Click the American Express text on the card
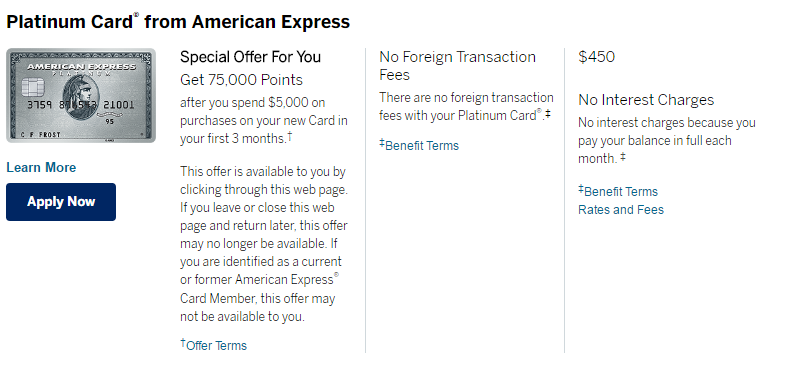Image resolution: width=790 pixels, height=365 pixels. (x=81, y=67)
